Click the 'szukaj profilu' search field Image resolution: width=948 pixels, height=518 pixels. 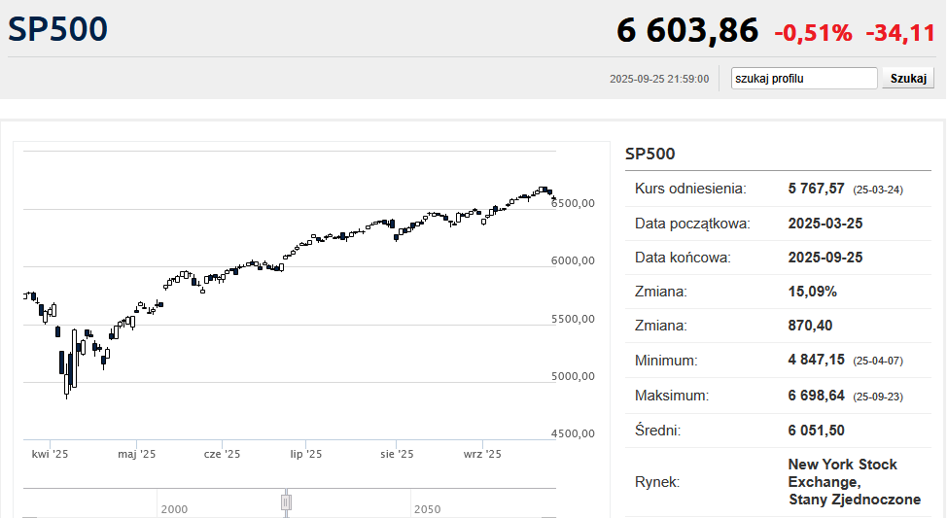[x=804, y=78]
